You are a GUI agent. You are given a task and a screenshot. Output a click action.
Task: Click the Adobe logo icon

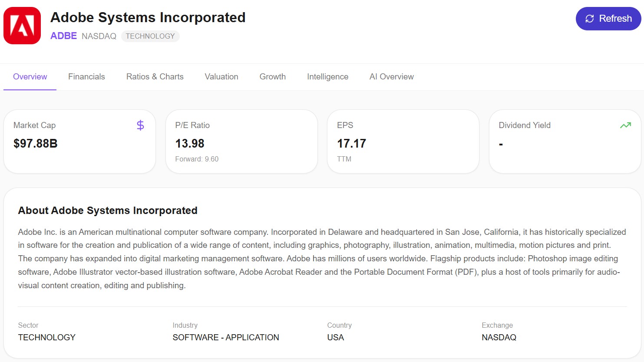[22, 26]
